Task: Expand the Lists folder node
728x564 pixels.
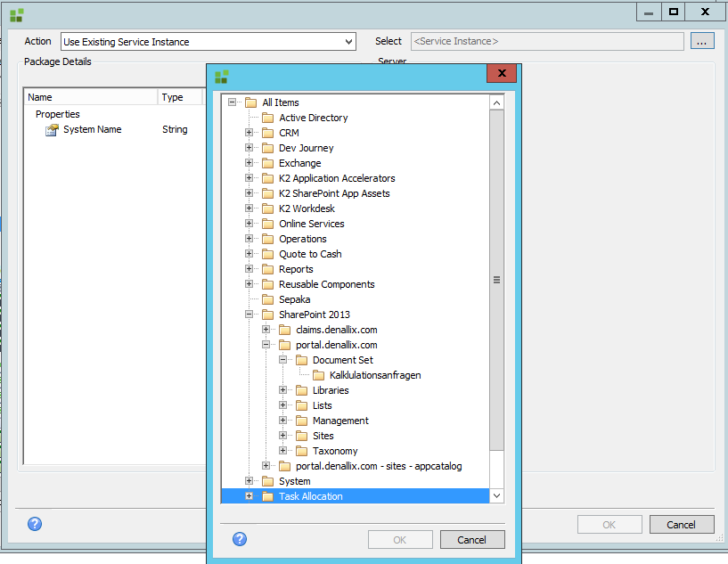Action: click(x=282, y=405)
